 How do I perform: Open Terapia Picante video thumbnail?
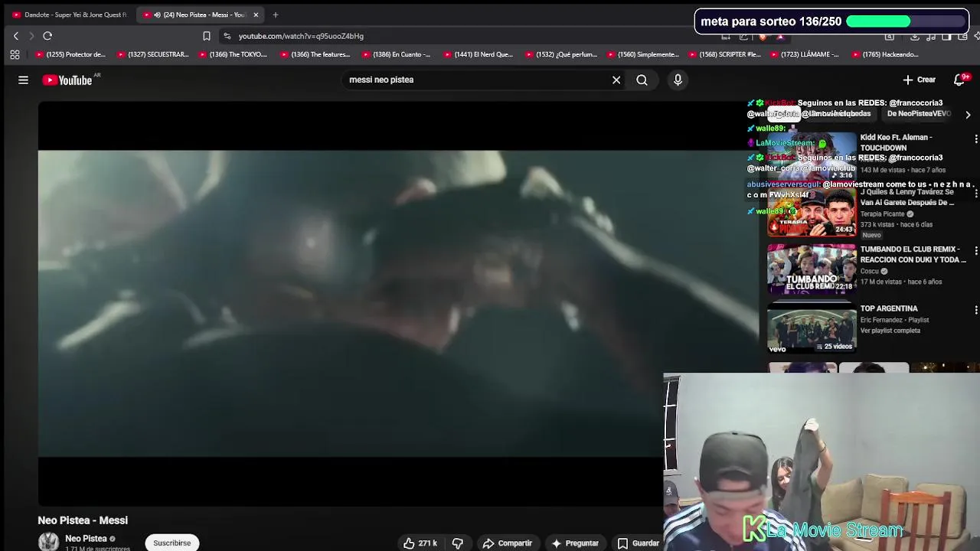[x=812, y=213]
